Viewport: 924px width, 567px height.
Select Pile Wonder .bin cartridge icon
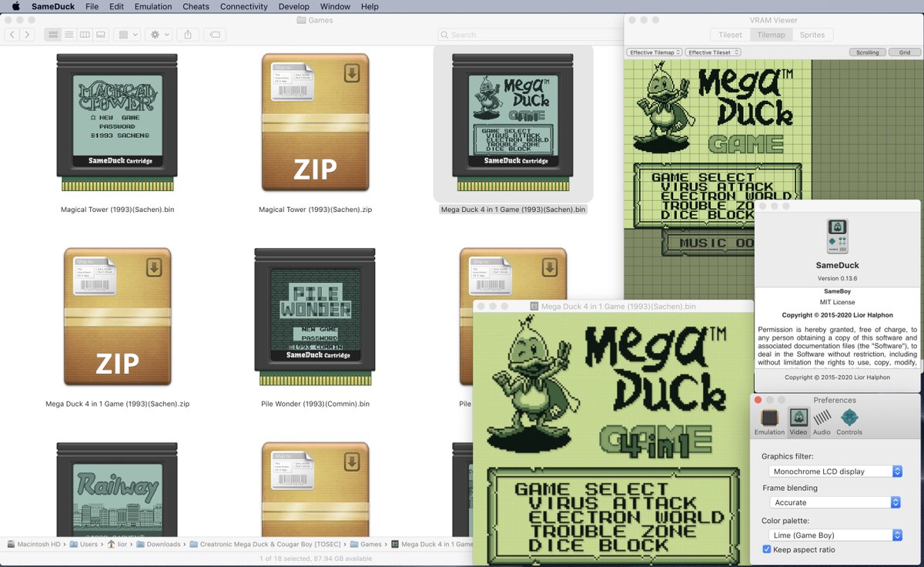[x=315, y=317]
